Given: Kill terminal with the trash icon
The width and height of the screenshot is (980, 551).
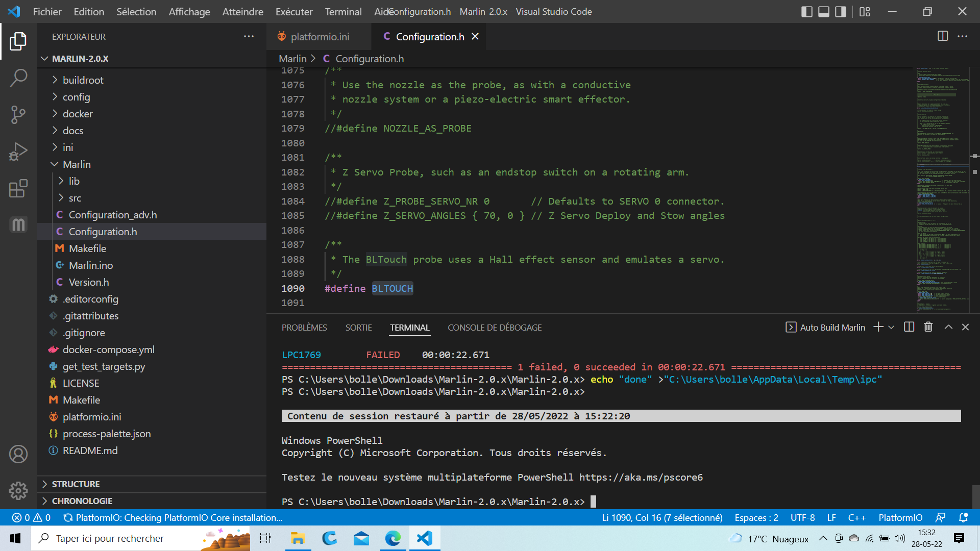Looking at the screenshot, I should 928,327.
